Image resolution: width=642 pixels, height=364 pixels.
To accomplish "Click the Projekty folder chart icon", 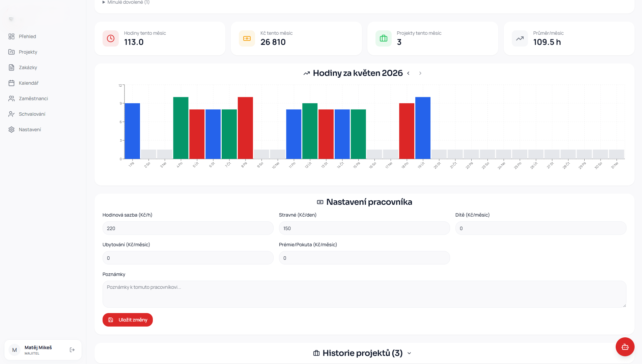I will click(11, 52).
